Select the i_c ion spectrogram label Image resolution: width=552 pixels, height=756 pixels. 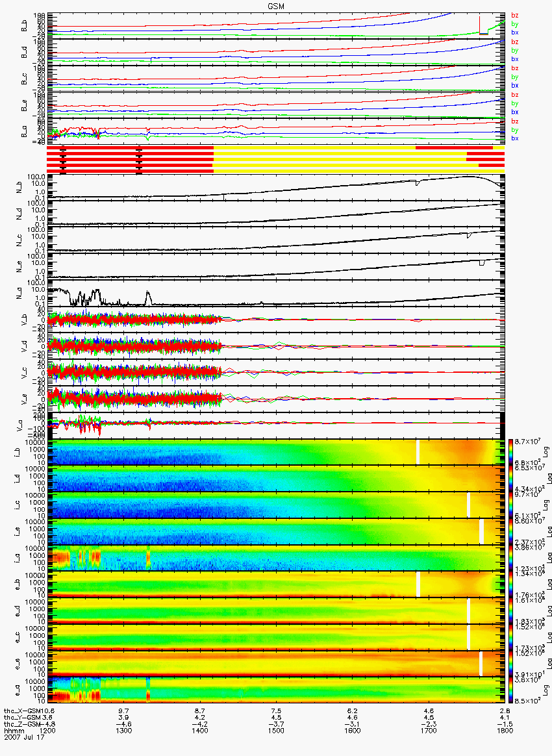[17, 506]
